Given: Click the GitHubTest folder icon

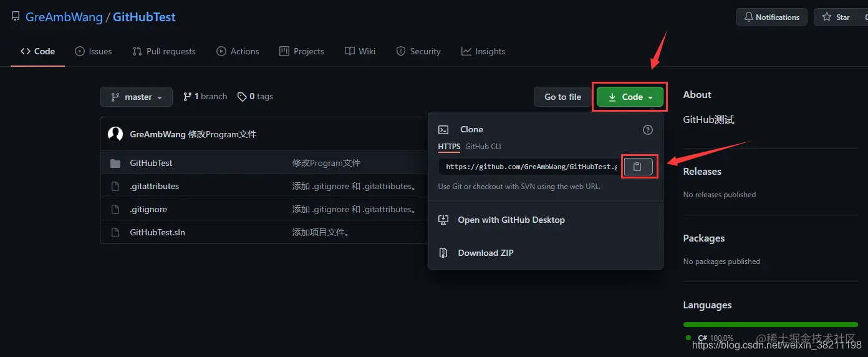Looking at the screenshot, I should [115, 164].
